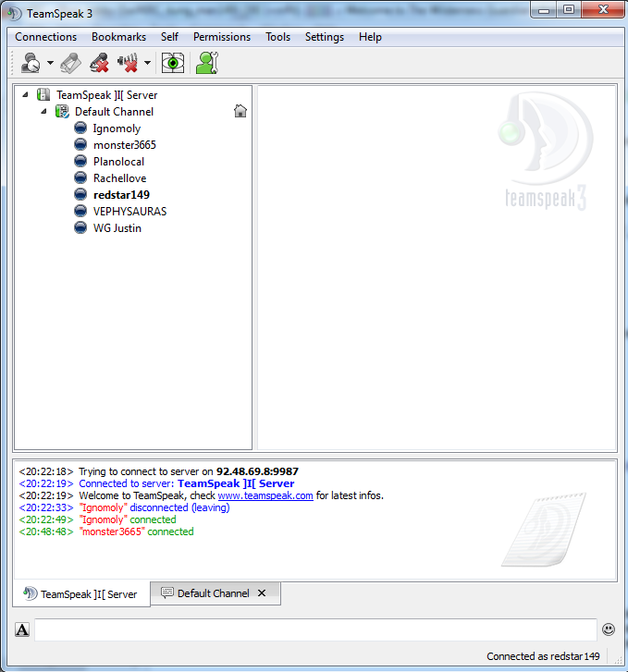Open the Connections menu

pyautogui.click(x=46, y=37)
